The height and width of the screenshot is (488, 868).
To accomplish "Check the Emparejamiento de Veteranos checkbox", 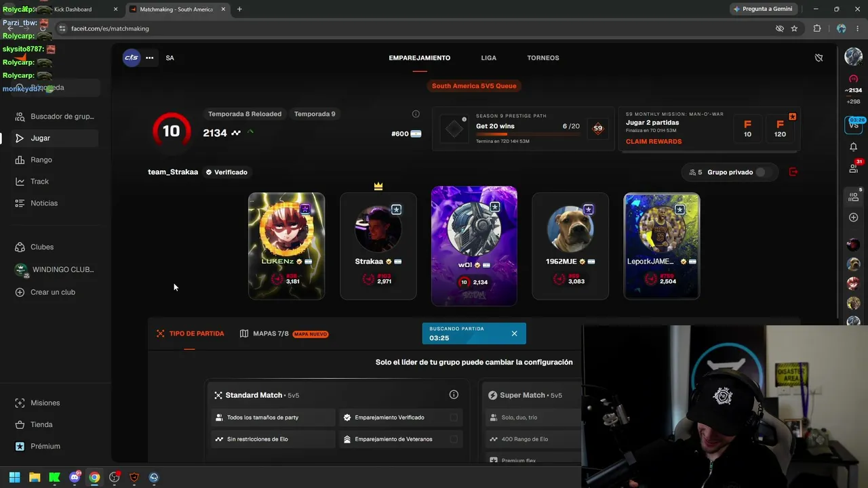I will point(454,439).
